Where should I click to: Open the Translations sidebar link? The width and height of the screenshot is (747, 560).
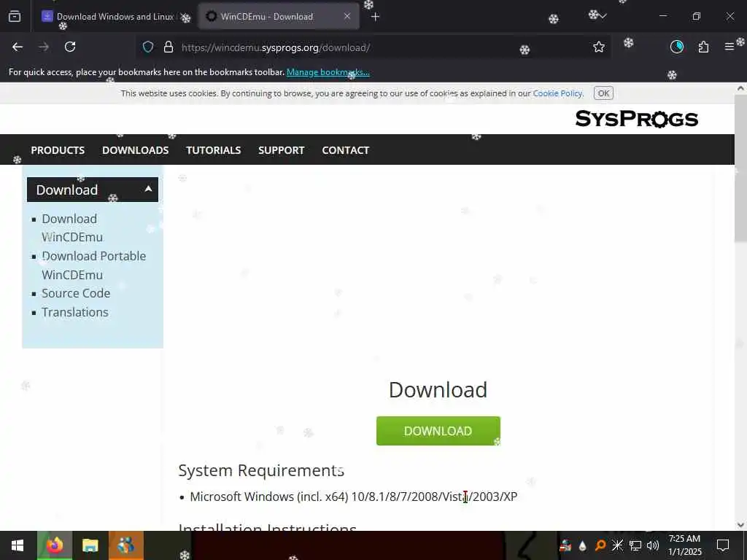click(75, 312)
